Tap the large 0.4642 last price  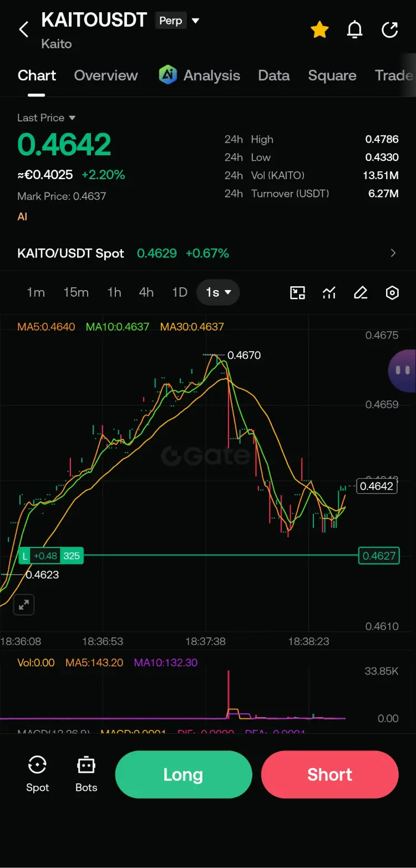(x=64, y=145)
